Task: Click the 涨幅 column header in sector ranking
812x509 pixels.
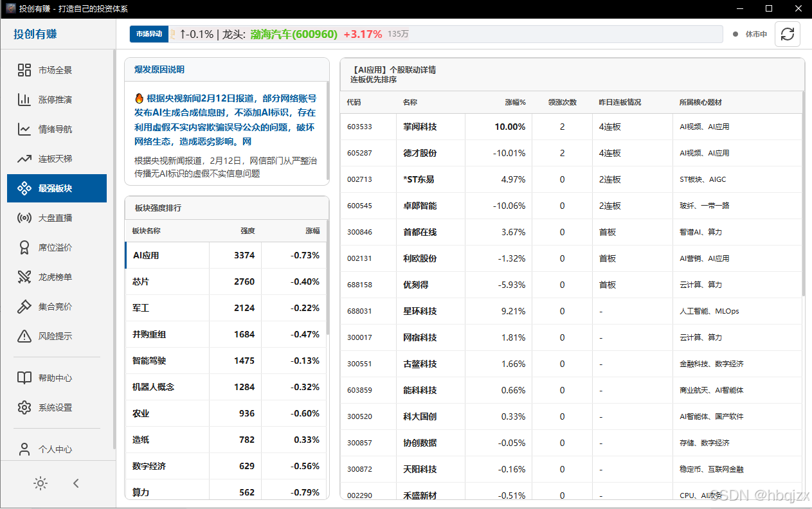Action: (312, 231)
